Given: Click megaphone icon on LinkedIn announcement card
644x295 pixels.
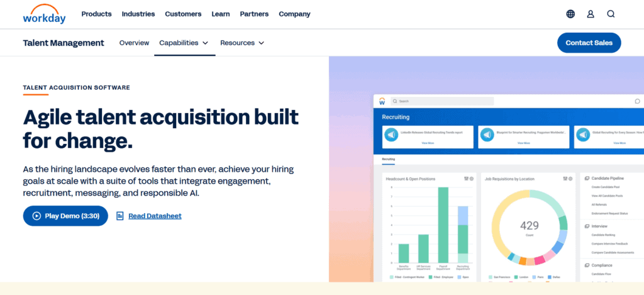Looking at the screenshot, I should tap(391, 135).
